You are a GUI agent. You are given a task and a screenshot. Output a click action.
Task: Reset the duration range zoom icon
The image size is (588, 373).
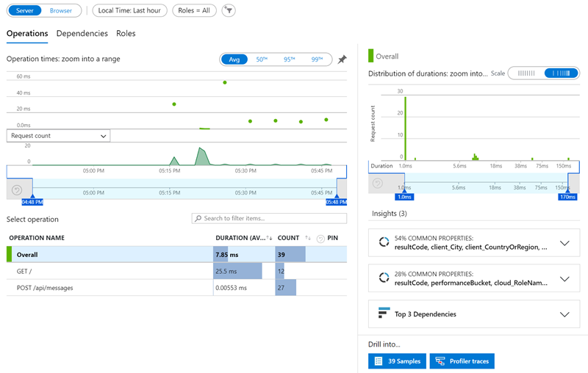[x=378, y=183]
